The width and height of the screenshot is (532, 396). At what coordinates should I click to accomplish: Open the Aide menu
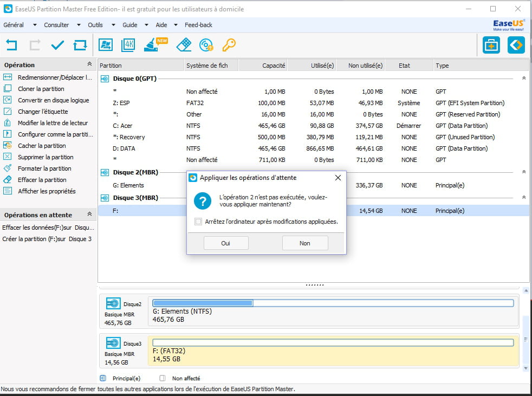pyautogui.click(x=166, y=25)
